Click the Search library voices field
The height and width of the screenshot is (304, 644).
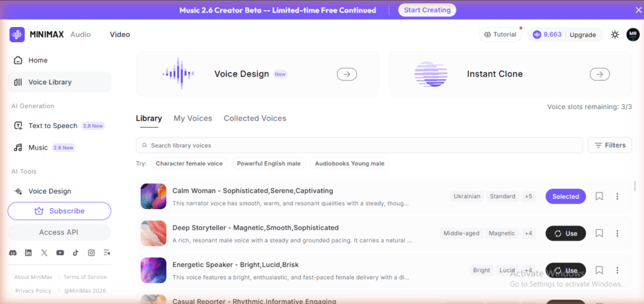pyautogui.click(x=359, y=145)
